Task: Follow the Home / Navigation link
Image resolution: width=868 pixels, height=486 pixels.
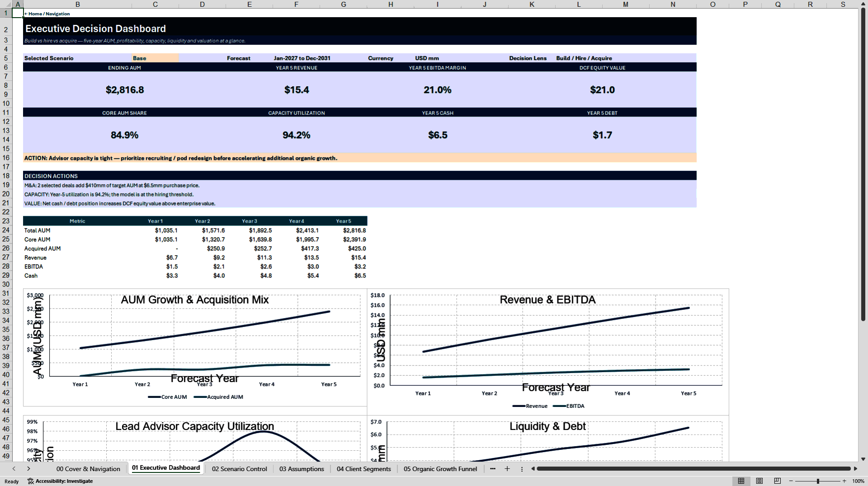Action: pyautogui.click(x=47, y=14)
